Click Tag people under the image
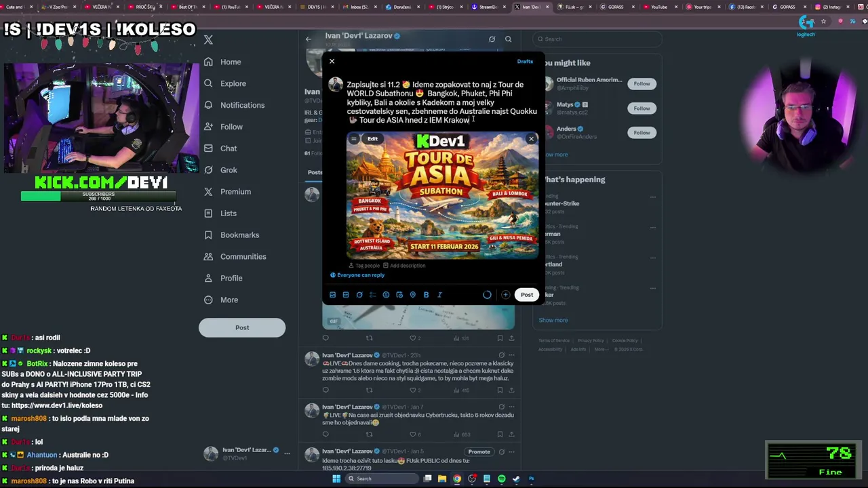This screenshot has width=868, height=488. (x=364, y=266)
